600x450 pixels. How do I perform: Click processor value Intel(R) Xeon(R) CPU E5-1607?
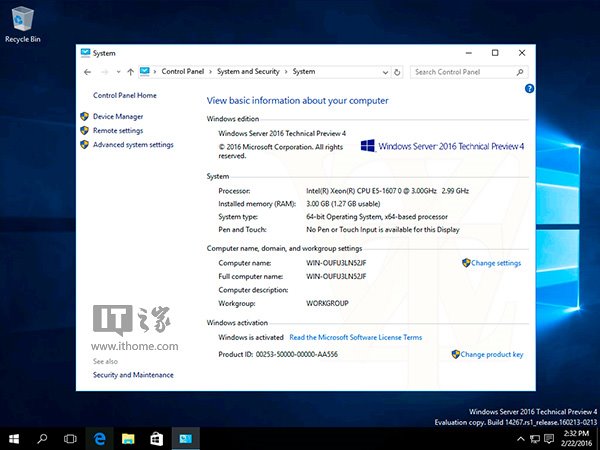click(x=387, y=191)
